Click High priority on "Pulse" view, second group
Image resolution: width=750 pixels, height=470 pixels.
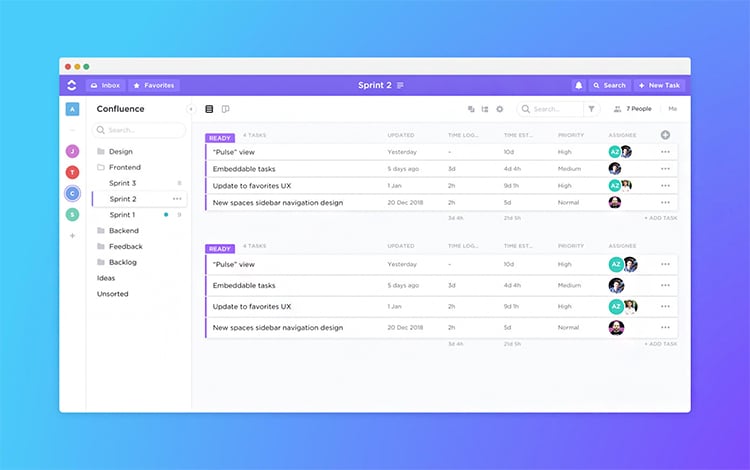pos(564,264)
